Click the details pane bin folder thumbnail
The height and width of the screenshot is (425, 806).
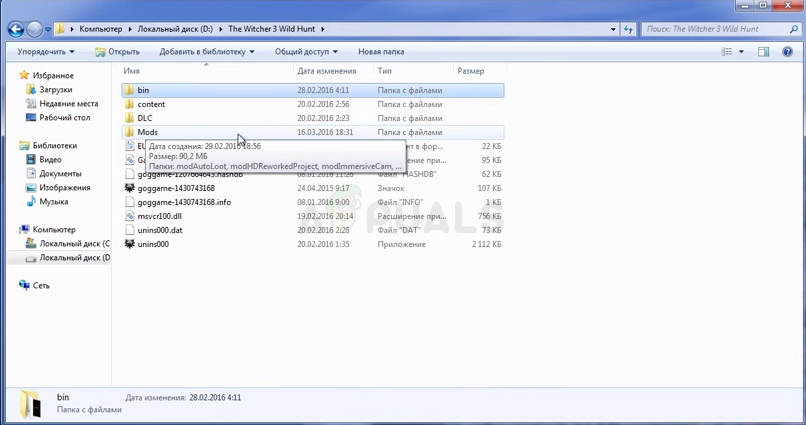coord(30,403)
